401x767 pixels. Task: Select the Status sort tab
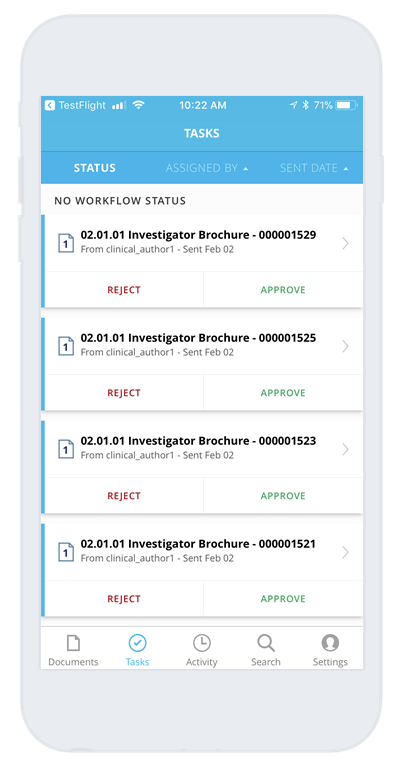tap(95, 168)
